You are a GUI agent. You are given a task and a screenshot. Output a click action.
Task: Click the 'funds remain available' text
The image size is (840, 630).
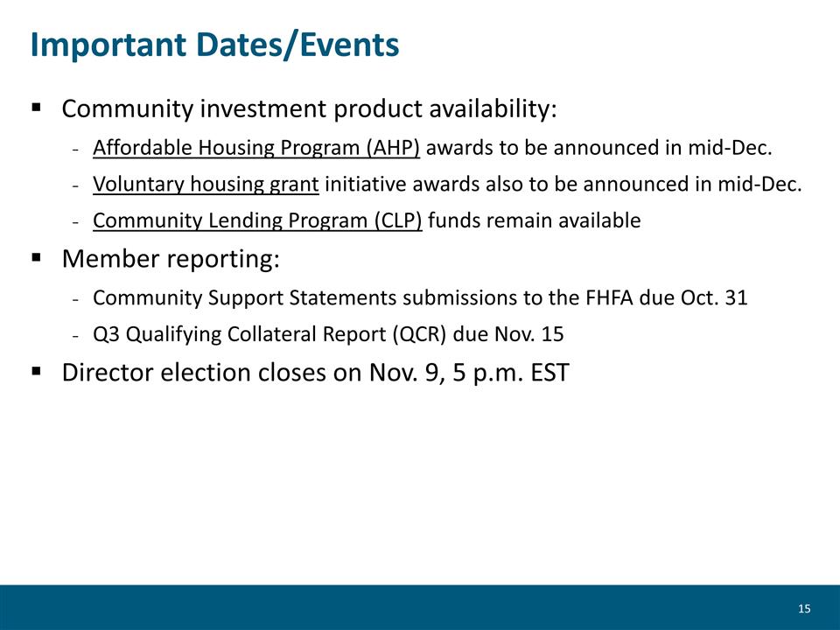point(534,220)
